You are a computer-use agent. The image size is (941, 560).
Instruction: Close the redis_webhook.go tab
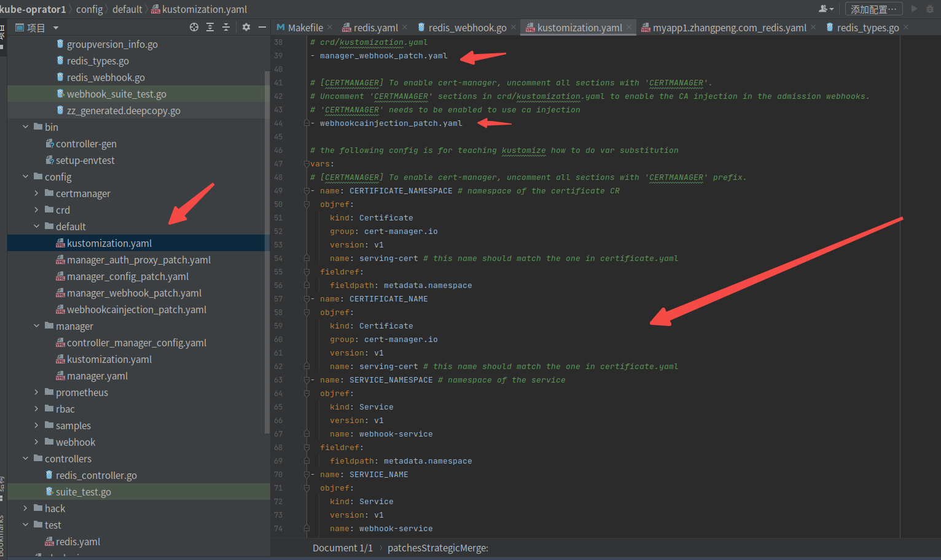pyautogui.click(x=513, y=27)
